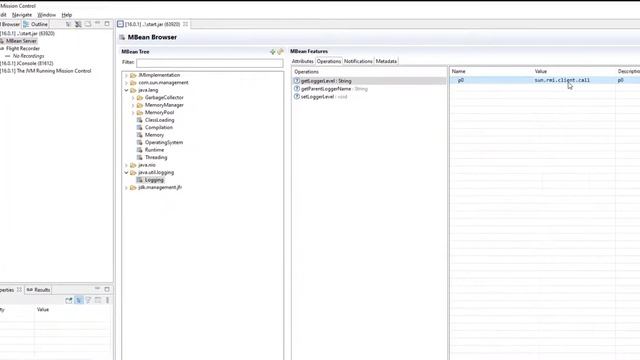The width and height of the screenshot is (640, 360).
Task: Click the GarbageCollector folder icon
Action: [140, 98]
